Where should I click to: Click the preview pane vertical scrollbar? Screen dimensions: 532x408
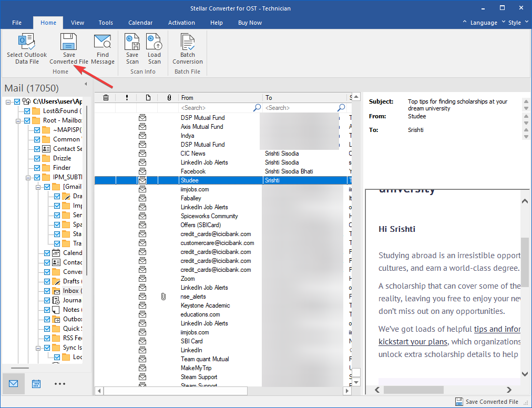click(525, 263)
